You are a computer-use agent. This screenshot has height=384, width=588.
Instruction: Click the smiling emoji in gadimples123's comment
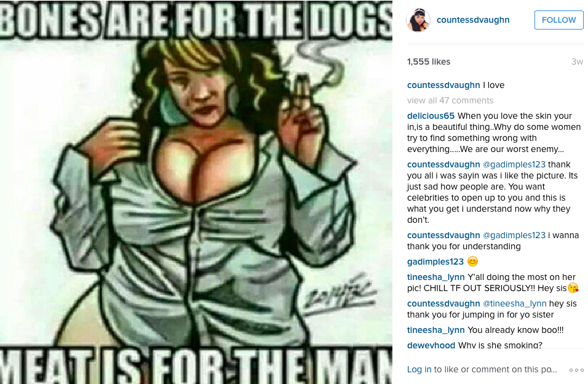pyautogui.click(x=472, y=262)
